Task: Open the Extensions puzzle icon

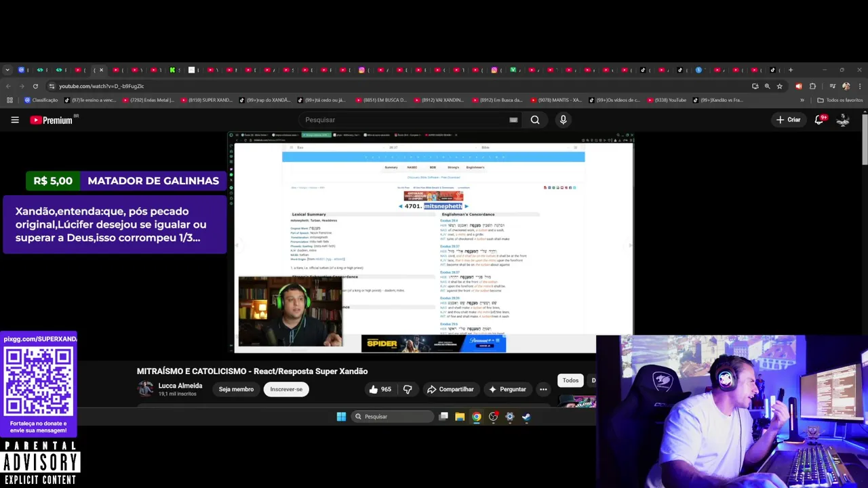Action: click(x=812, y=86)
